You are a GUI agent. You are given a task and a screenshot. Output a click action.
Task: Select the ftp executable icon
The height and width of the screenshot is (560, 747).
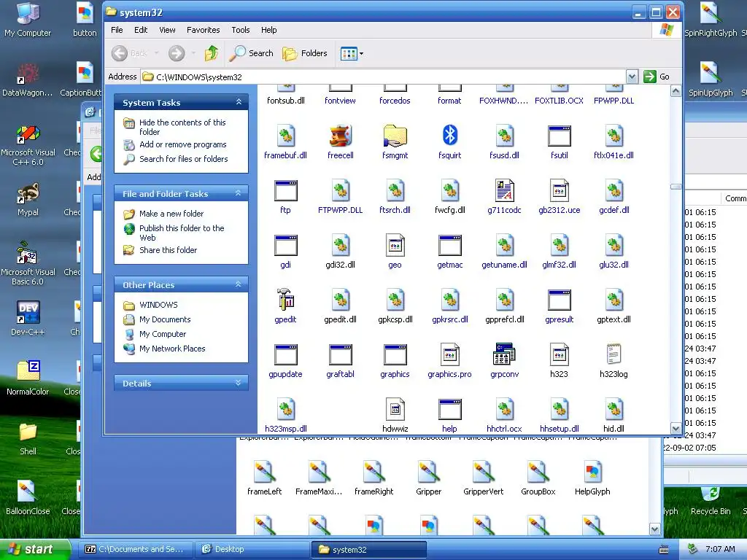[285, 190]
